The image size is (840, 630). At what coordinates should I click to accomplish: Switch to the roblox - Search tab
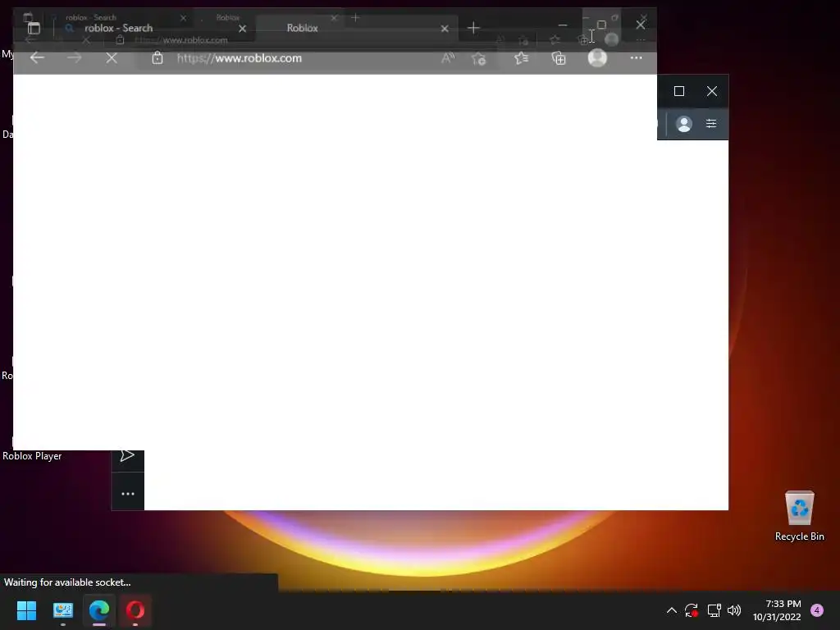[x=155, y=28]
